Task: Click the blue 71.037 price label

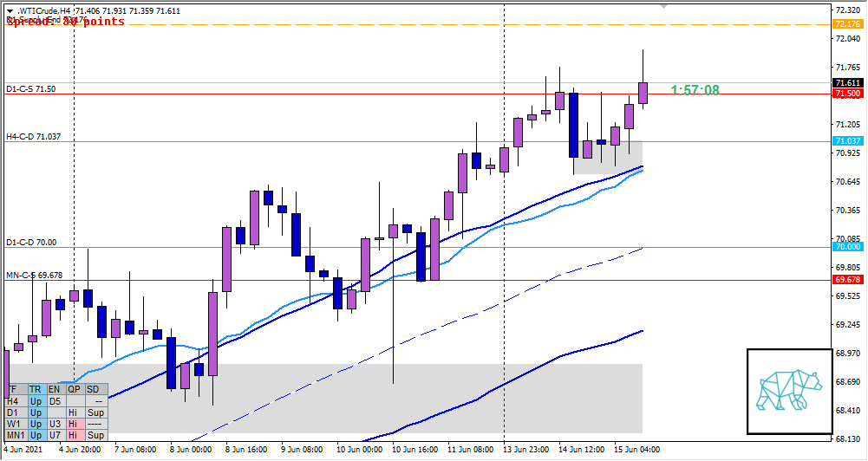Action: coord(846,141)
